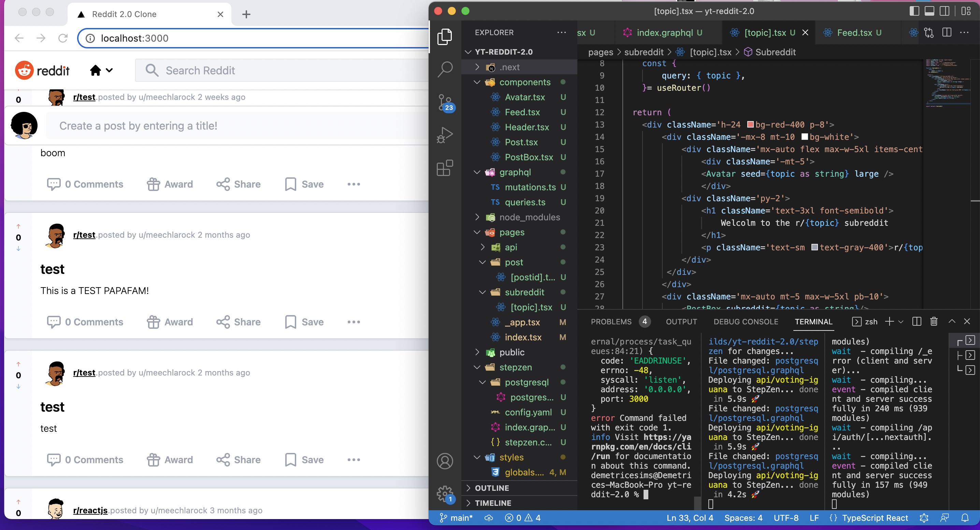This screenshot has height=530, width=980.
Task: Downvote the 'This is a TEST PAPAFAM!' post
Action: point(18,248)
